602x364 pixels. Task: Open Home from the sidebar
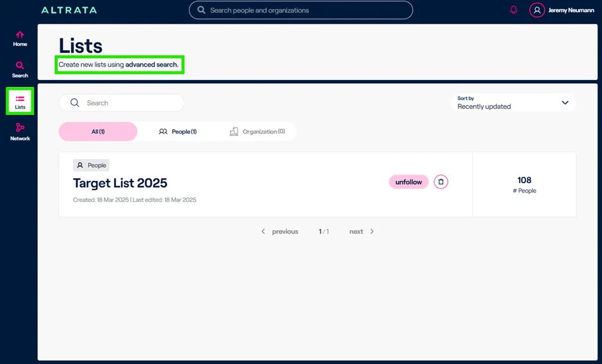click(x=20, y=39)
